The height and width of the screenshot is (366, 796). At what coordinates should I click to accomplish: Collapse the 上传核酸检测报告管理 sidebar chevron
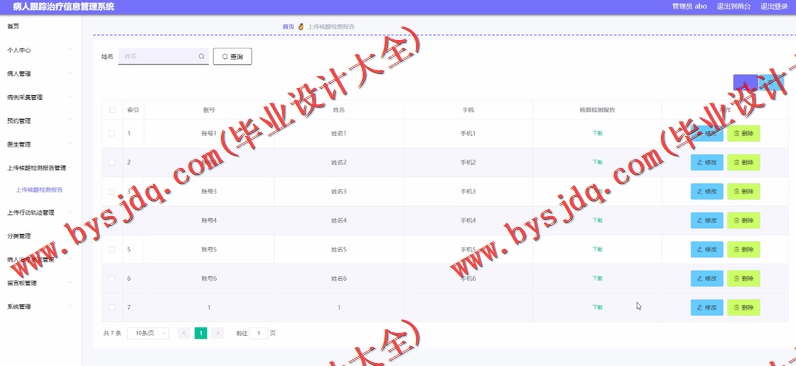[x=71, y=167]
